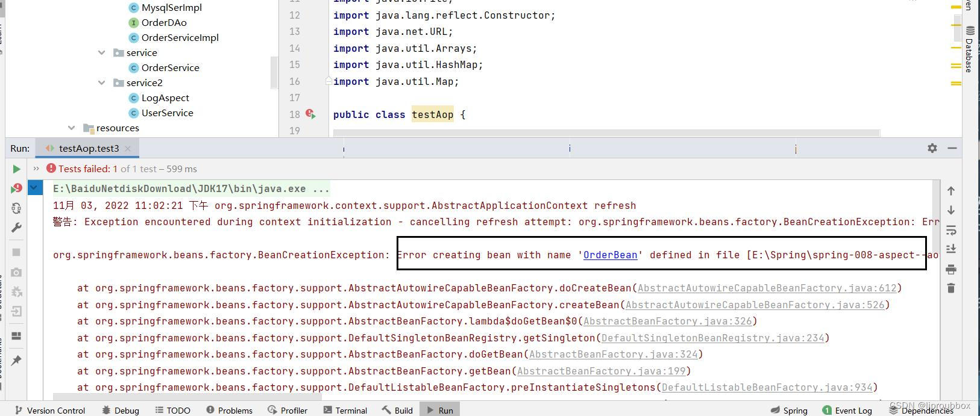Open the Spring tool window
980x416 pixels.
pyautogui.click(x=789, y=410)
